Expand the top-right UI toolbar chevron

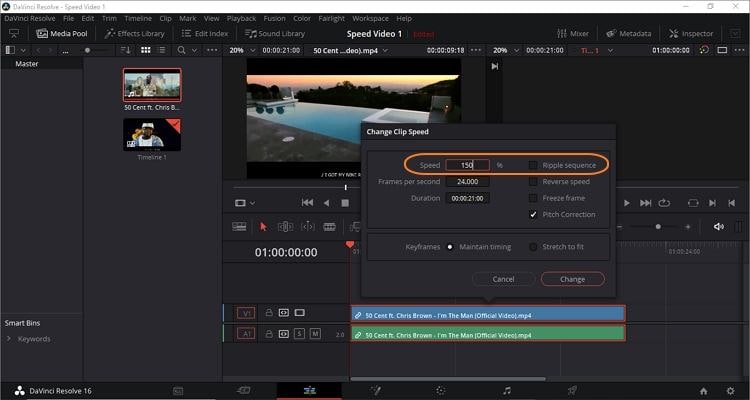coord(735,33)
